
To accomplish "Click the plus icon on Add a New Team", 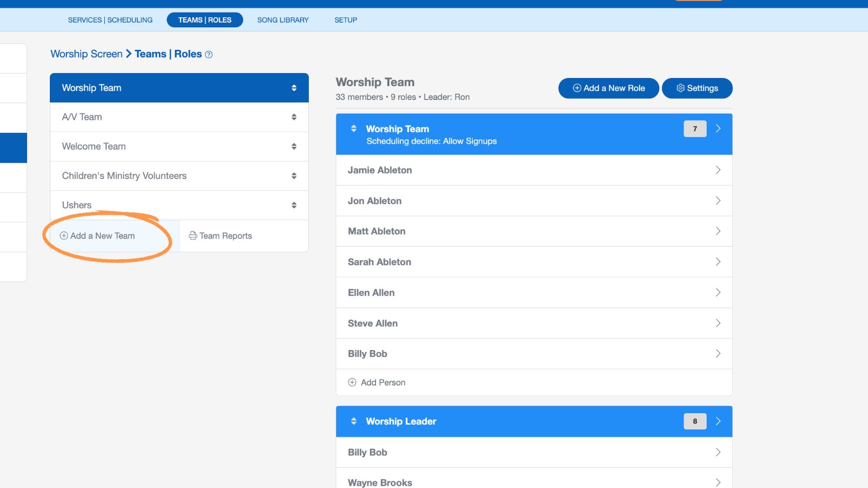I will tap(63, 235).
